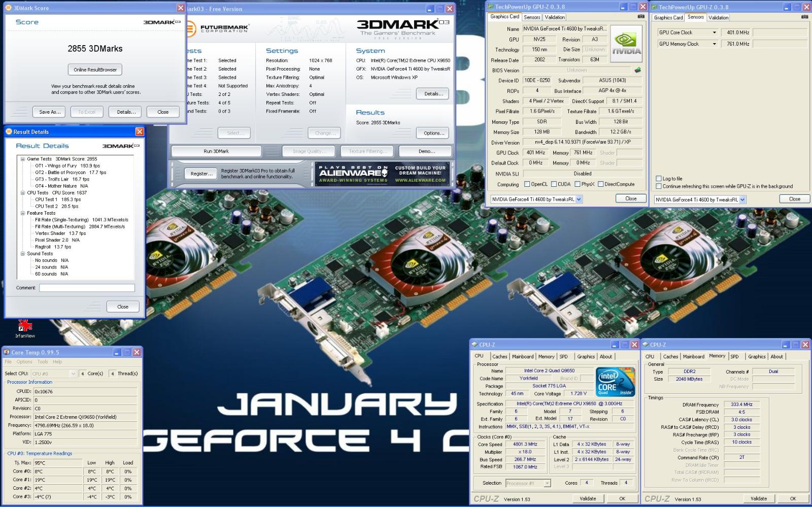The image size is (812, 507).
Task: Click the Processor Information link in Core Temp
Action: click(29, 382)
